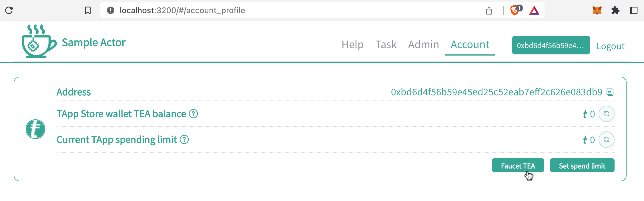The image size is (644, 201).
Task: Reload the page with the refresh icon
Action: click(9, 11)
